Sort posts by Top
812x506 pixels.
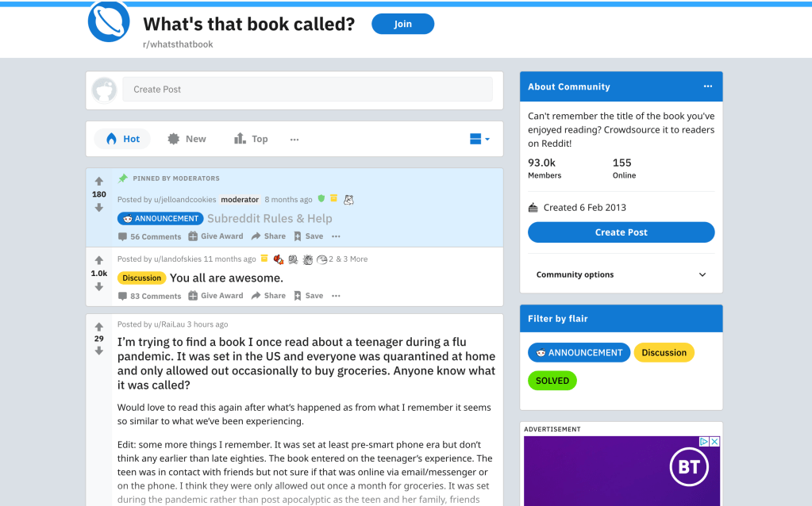(x=251, y=139)
